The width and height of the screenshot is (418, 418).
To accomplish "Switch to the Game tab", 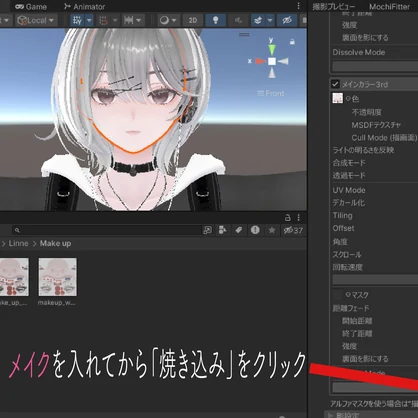I will click(31, 6).
